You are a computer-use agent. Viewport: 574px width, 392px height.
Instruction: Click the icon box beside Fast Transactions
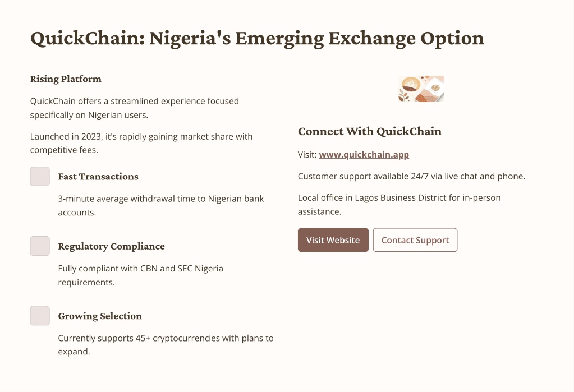pyautogui.click(x=40, y=177)
